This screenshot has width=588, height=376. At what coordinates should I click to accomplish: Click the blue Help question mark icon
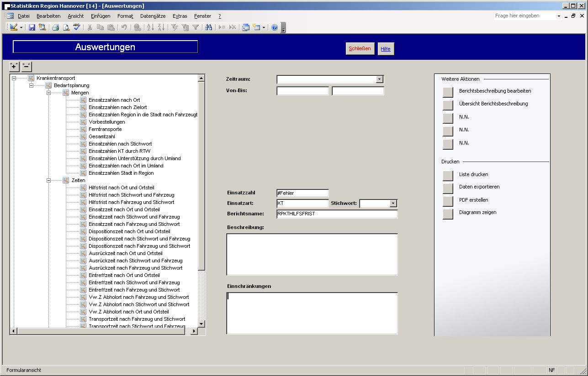[x=275, y=27]
